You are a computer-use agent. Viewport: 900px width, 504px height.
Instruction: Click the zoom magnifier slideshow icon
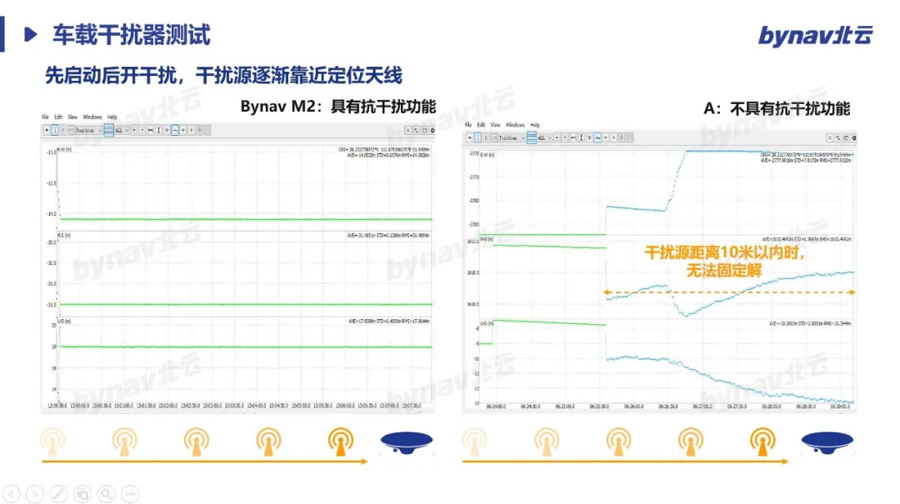(x=105, y=494)
